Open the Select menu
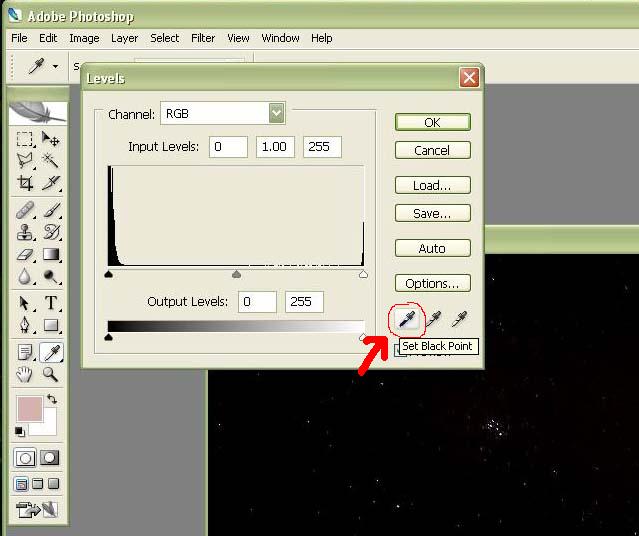The image size is (639, 536). point(164,38)
